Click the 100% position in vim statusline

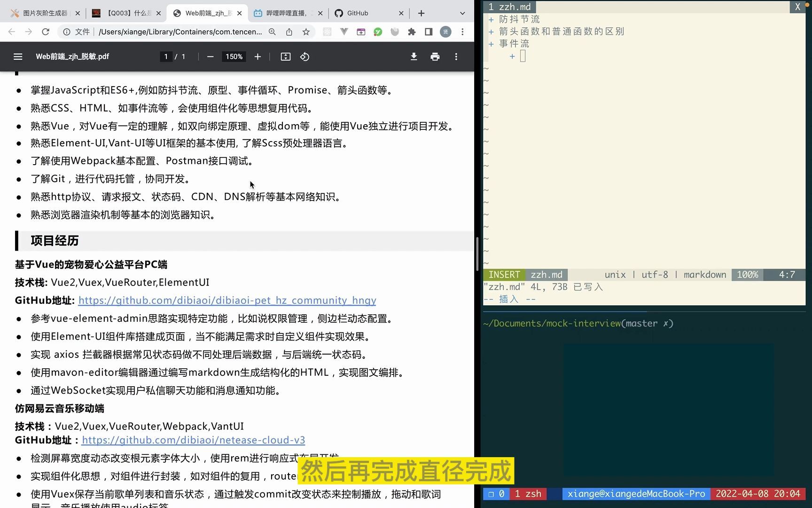pyautogui.click(x=747, y=275)
